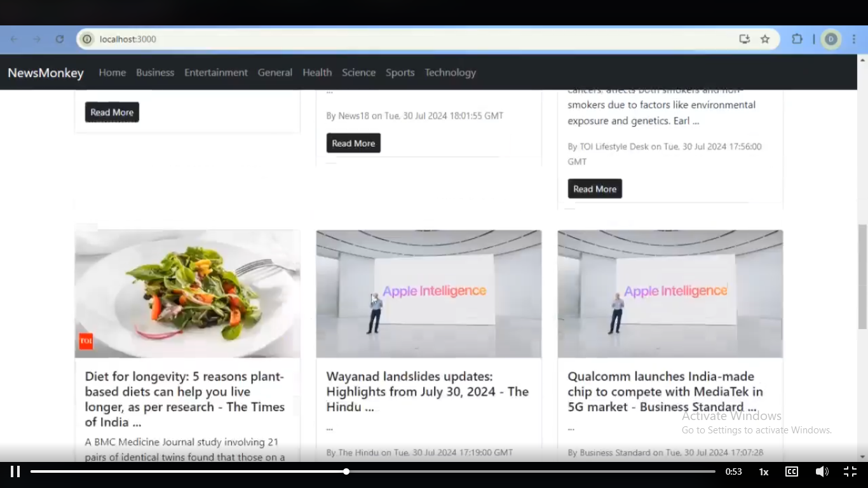Click the browser back arrow
Viewport: 868px width, 488px height.
point(14,39)
